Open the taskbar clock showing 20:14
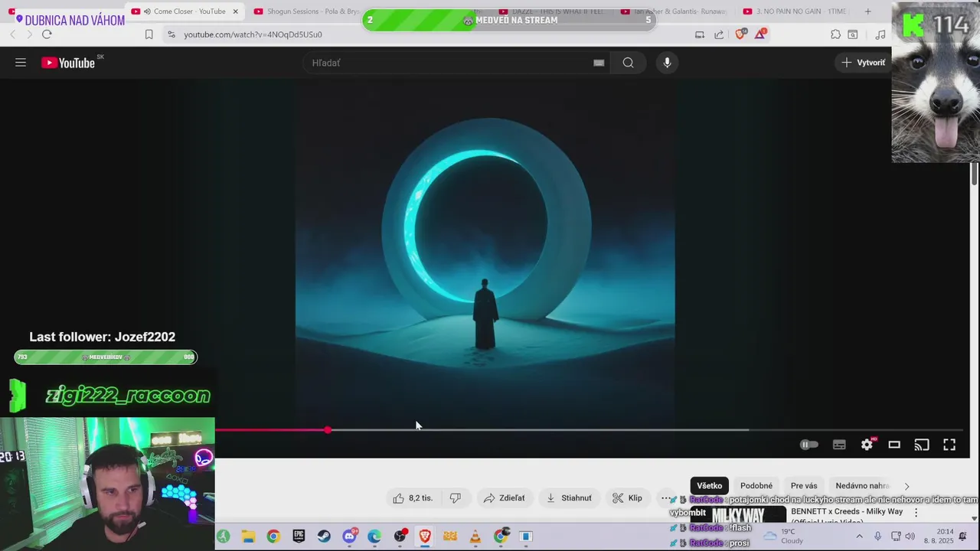 [939, 536]
